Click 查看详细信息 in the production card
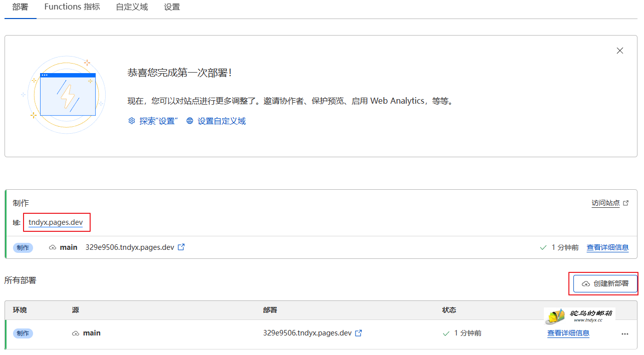Viewport: 644px width, 355px height. click(x=607, y=247)
